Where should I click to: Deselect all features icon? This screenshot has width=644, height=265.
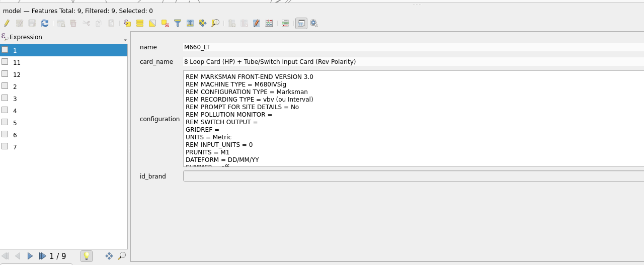(165, 23)
